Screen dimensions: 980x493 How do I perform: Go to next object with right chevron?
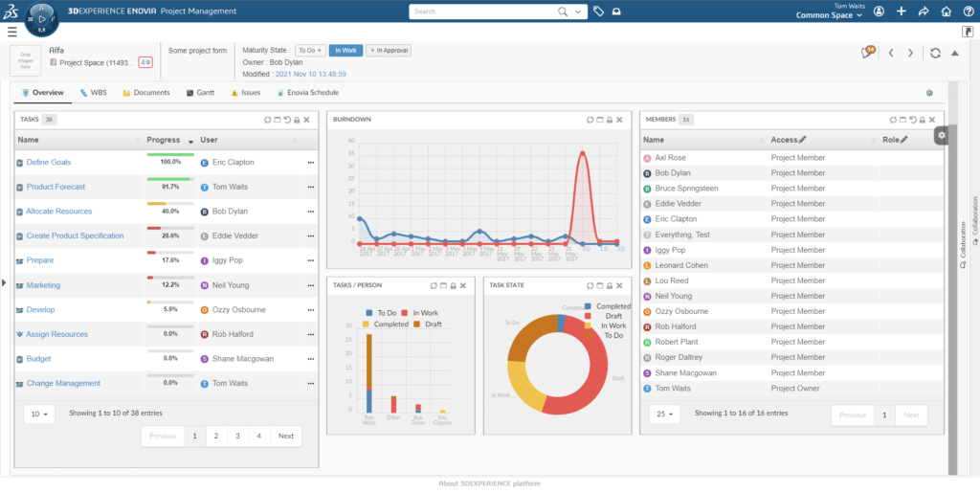coord(911,53)
